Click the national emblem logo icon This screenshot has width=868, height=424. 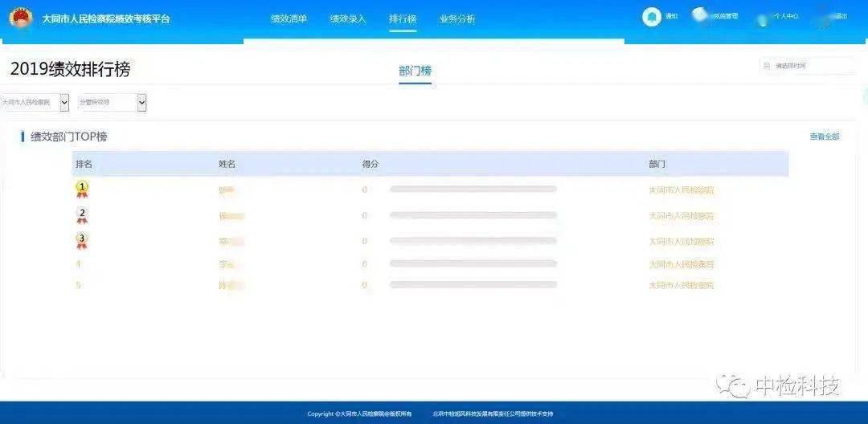click(x=20, y=18)
